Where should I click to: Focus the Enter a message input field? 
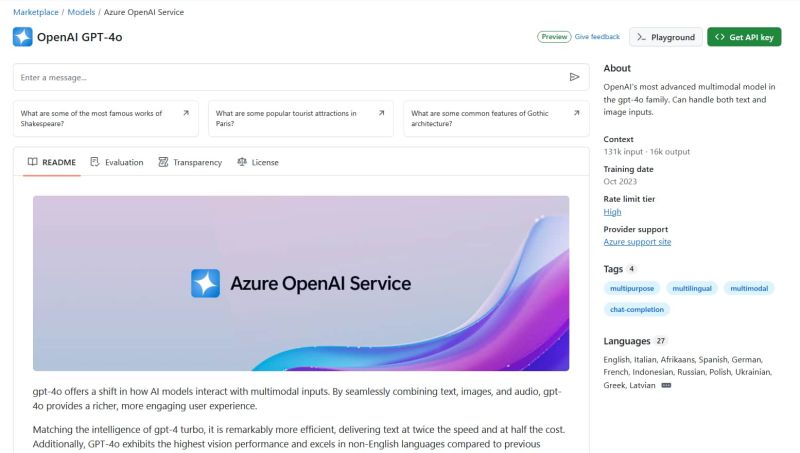(x=301, y=77)
